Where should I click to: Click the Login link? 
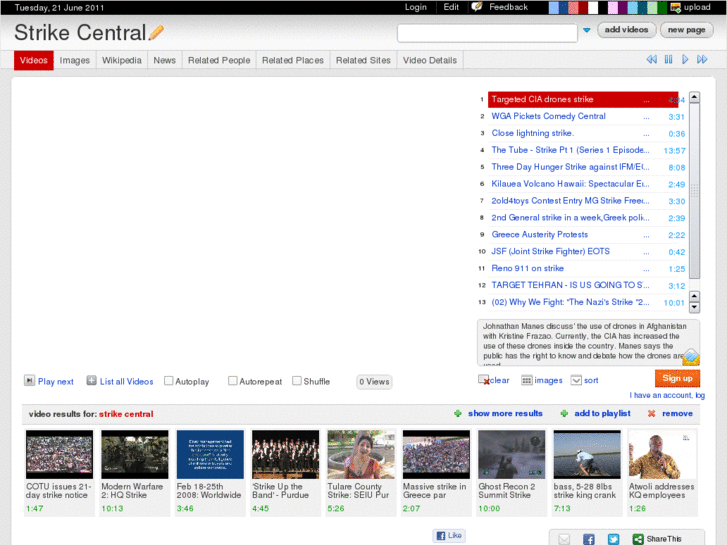click(x=415, y=7)
